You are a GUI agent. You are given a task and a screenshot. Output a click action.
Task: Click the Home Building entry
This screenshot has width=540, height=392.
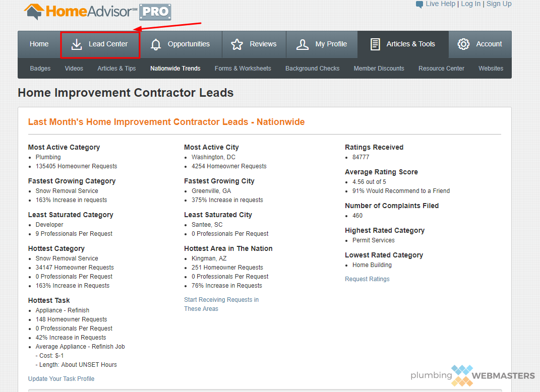pyautogui.click(x=372, y=265)
